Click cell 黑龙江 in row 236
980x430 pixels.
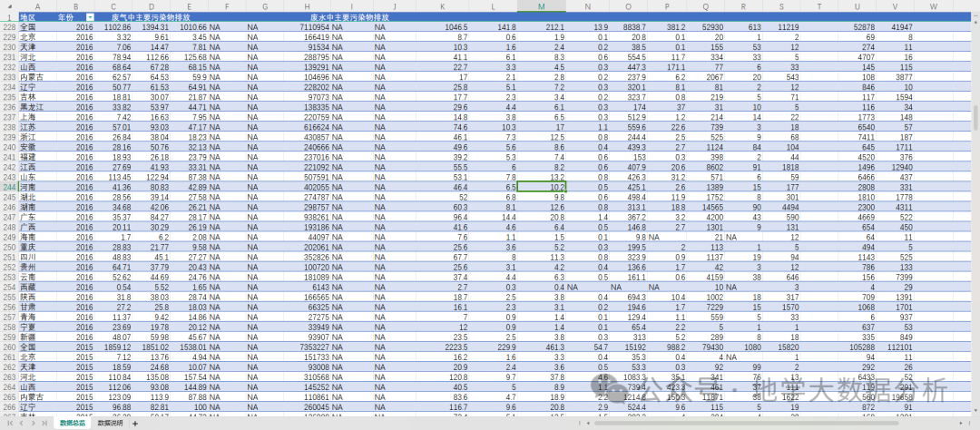(37, 106)
